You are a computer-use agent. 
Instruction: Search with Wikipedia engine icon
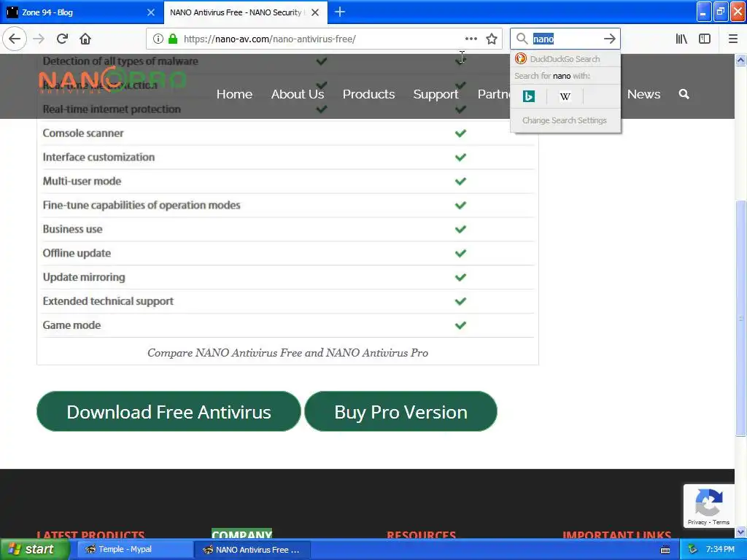click(565, 97)
